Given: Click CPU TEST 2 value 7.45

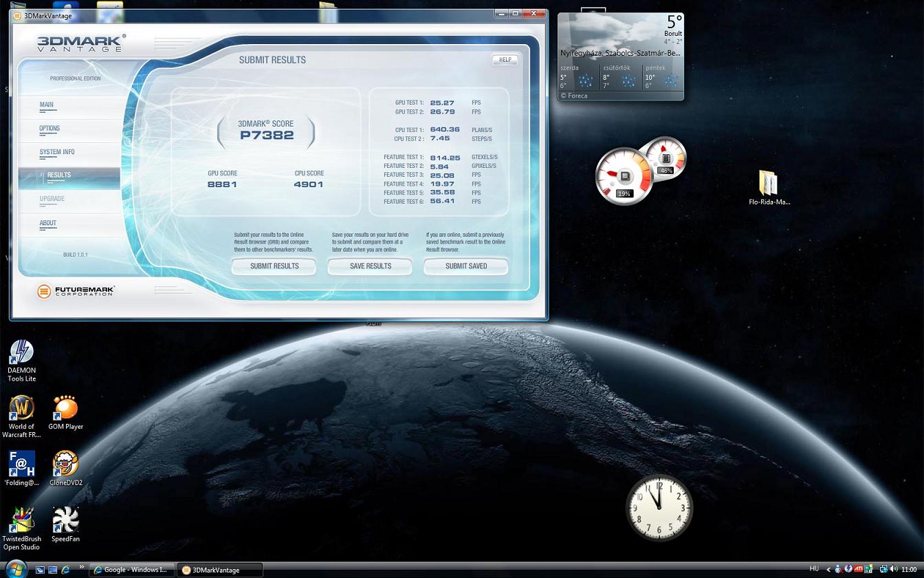Looking at the screenshot, I should click(440, 138).
